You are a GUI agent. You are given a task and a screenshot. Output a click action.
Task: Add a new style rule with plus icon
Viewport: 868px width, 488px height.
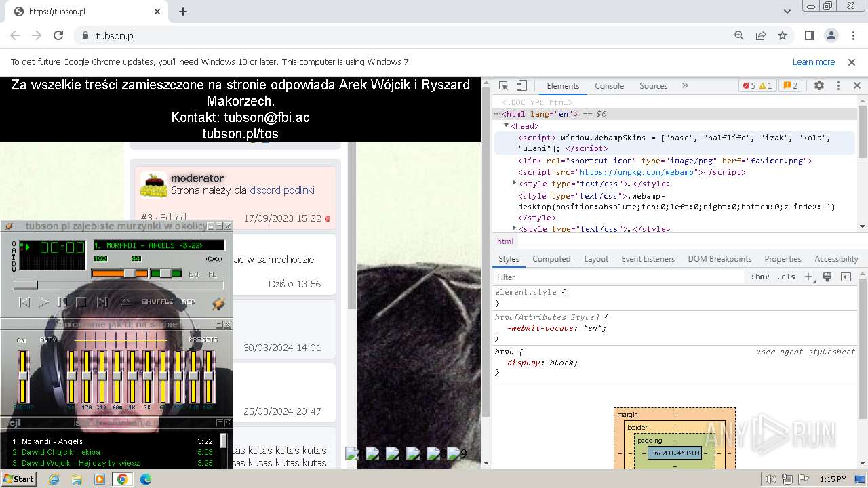(x=808, y=277)
